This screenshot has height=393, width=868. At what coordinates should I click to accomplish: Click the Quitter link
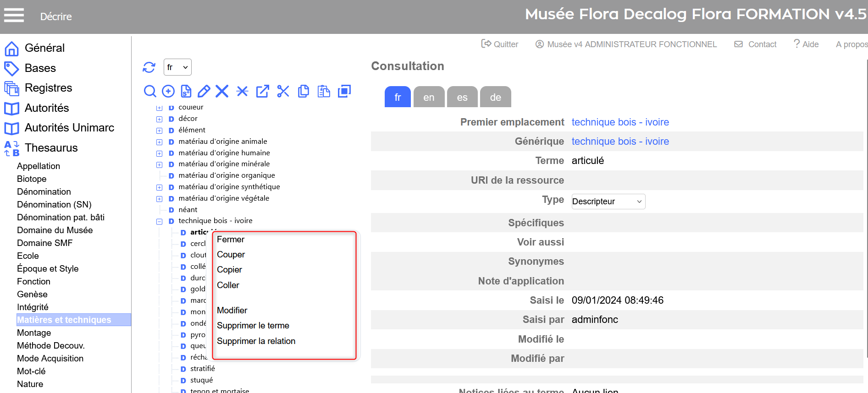[x=500, y=44]
